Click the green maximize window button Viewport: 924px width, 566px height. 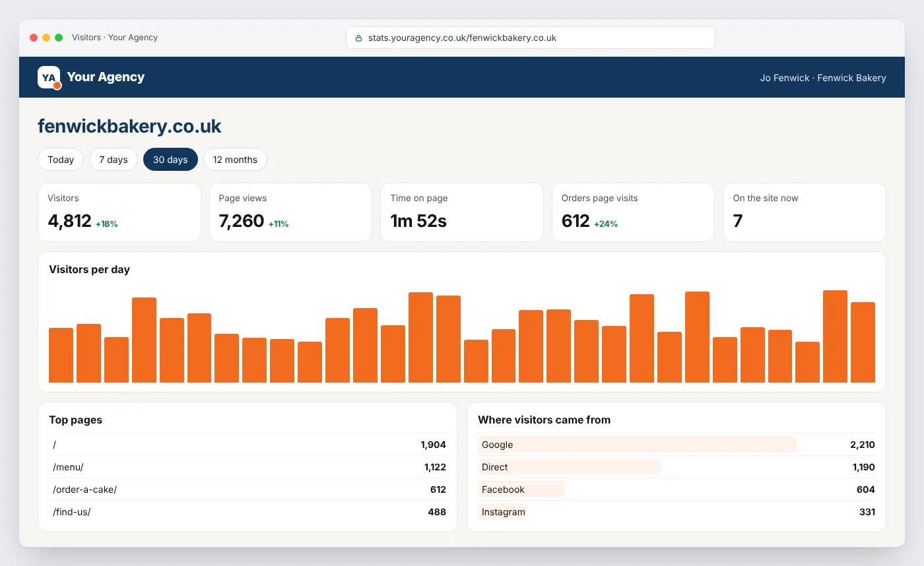point(59,38)
